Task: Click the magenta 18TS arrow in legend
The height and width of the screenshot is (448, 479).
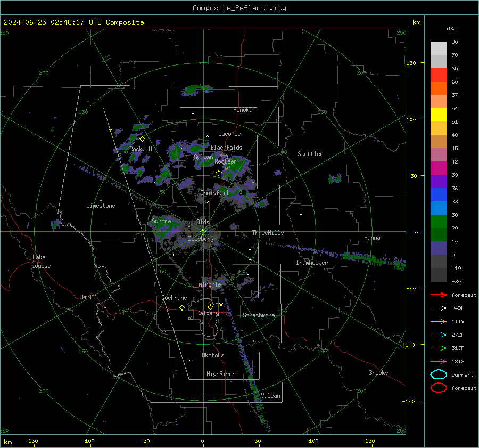Action: coord(439,362)
